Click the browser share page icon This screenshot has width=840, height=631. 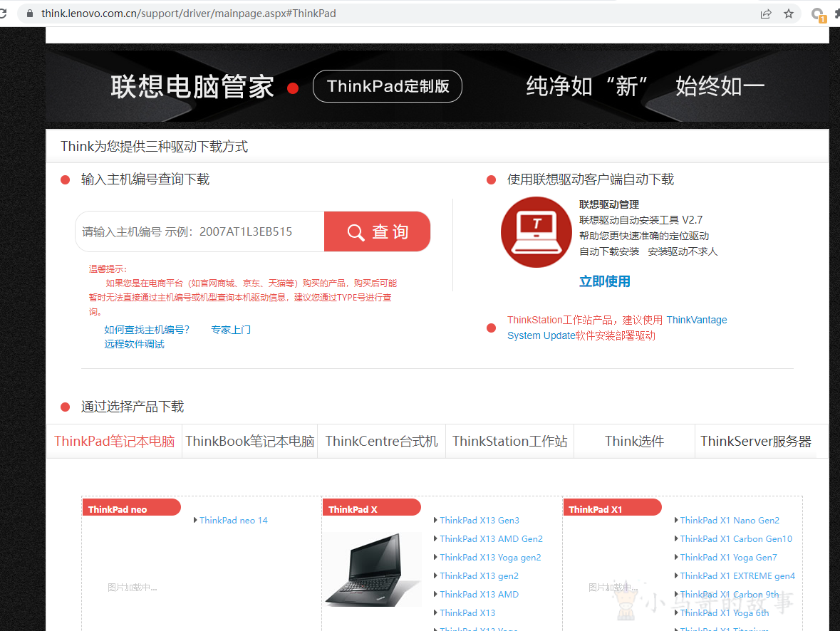coord(765,14)
